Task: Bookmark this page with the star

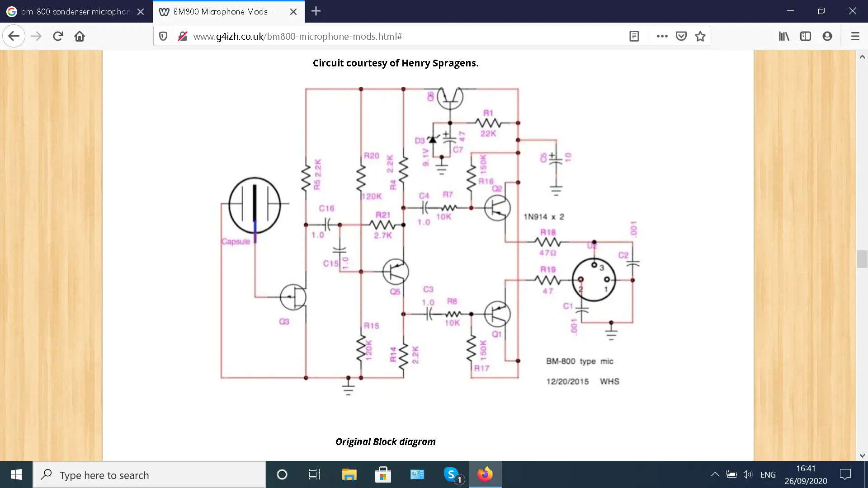Action: 700,36
